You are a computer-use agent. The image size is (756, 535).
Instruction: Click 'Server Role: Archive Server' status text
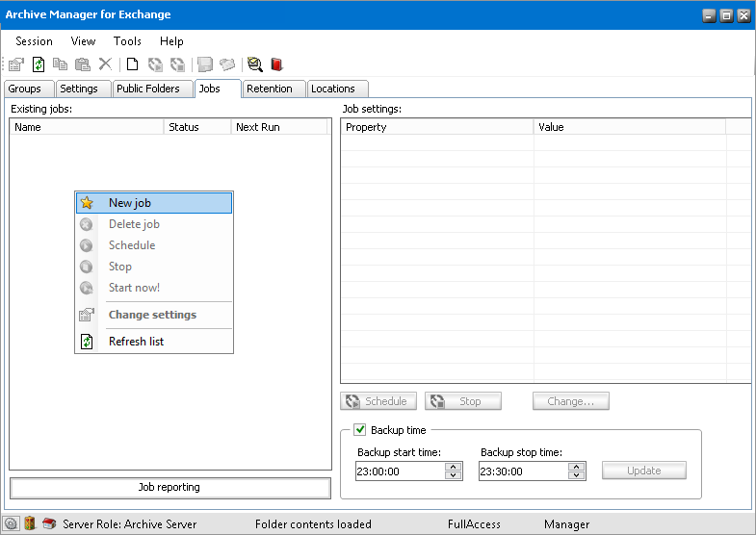[130, 523]
